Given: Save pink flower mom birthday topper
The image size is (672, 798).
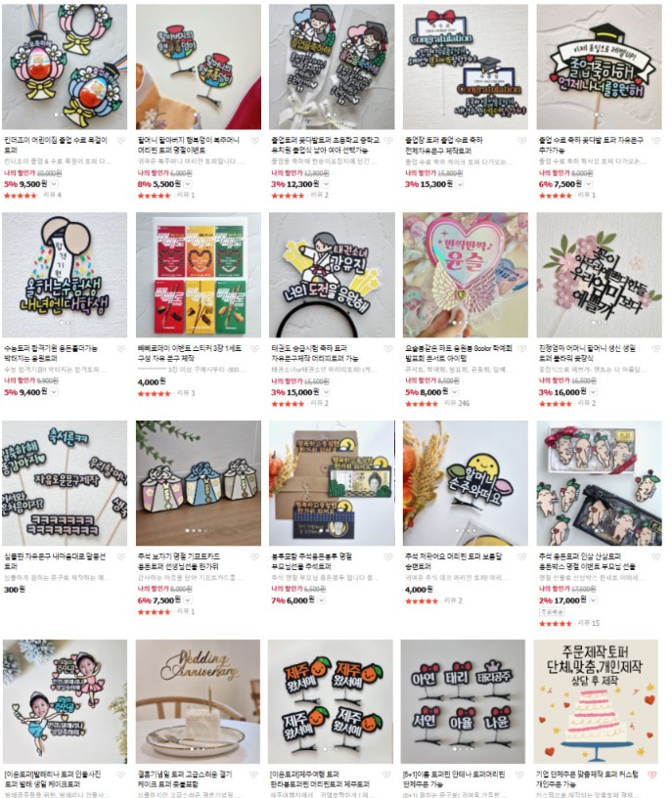Looking at the screenshot, I should point(655,348).
